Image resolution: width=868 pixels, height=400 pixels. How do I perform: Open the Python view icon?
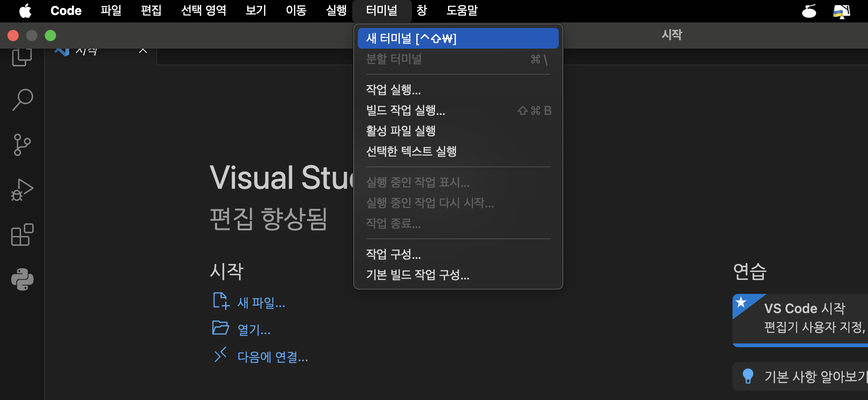pos(22,279)
